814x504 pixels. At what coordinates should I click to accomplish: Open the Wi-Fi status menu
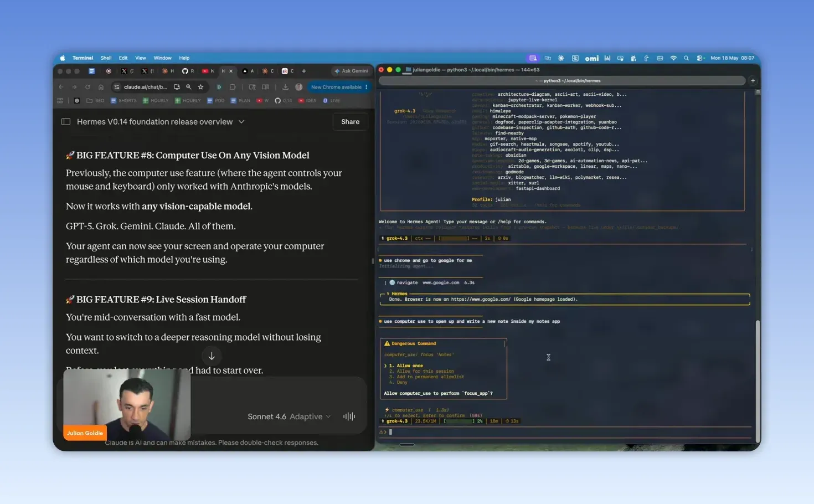click(673, 58)
